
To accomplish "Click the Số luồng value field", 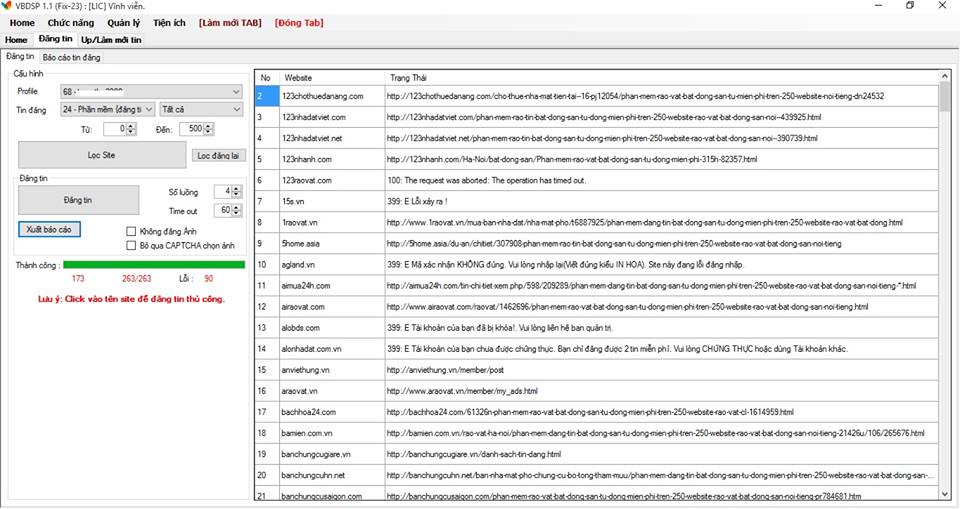I will click(223, 192).
